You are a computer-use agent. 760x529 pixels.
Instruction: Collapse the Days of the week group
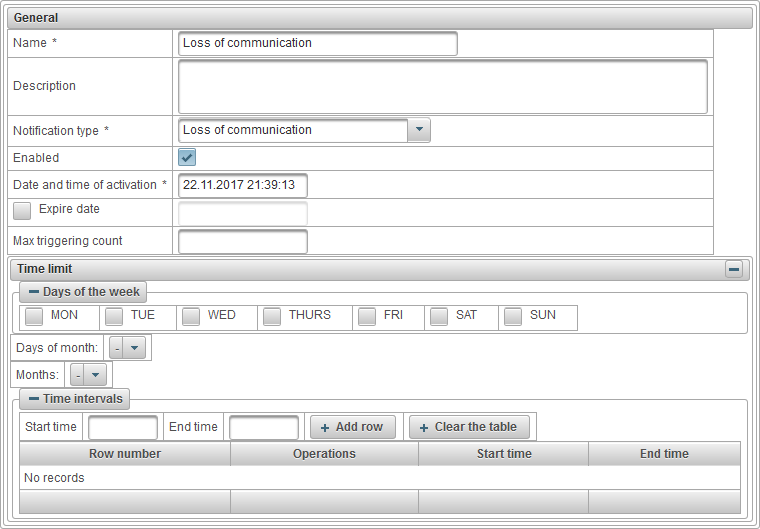(34, 292)
